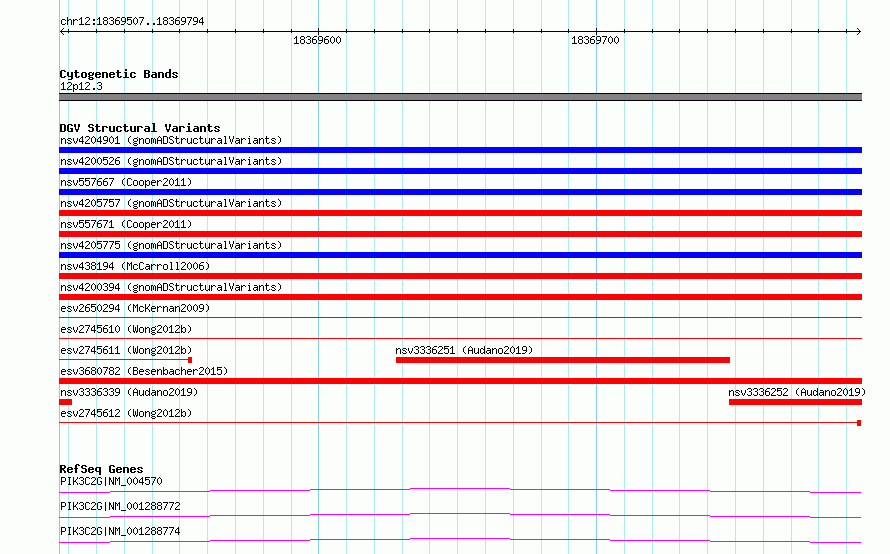Select the thin red line under esv2745612

[x=460, y=423]
